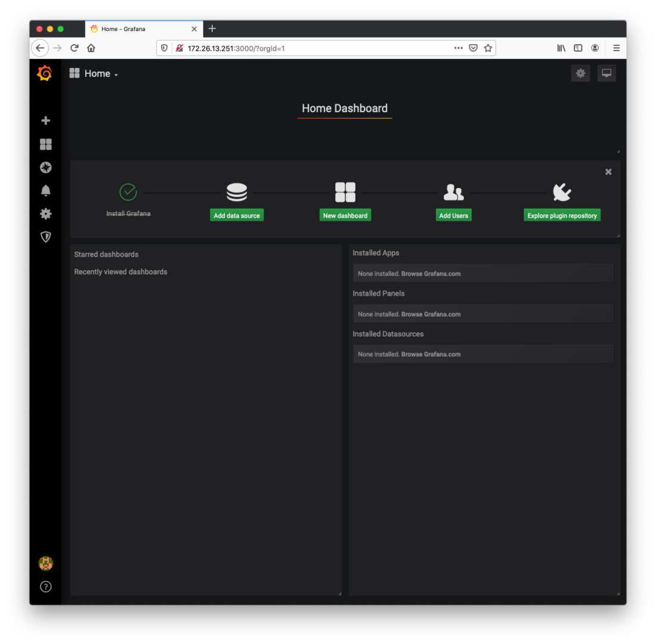This screenshot has height=644, width=656.
Task: Enable cycle view mode with the TV icon
Action: click(x=607, y=73)
